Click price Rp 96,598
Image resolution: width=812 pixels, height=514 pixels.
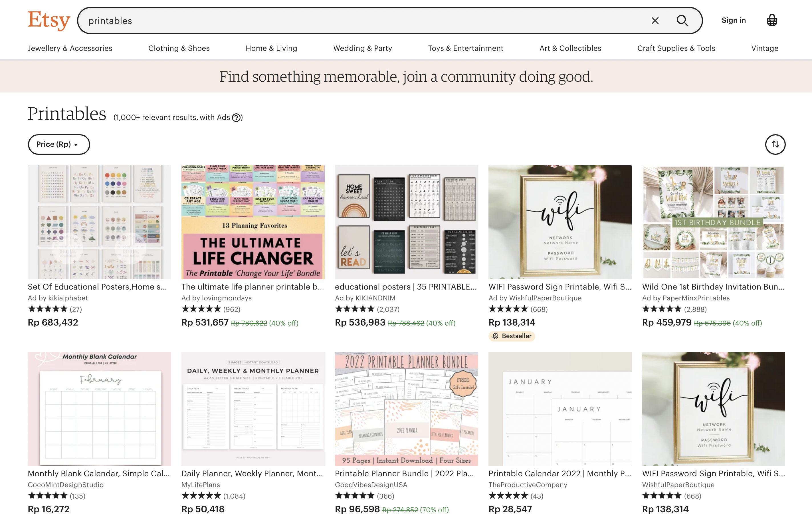tap(357, 509)
